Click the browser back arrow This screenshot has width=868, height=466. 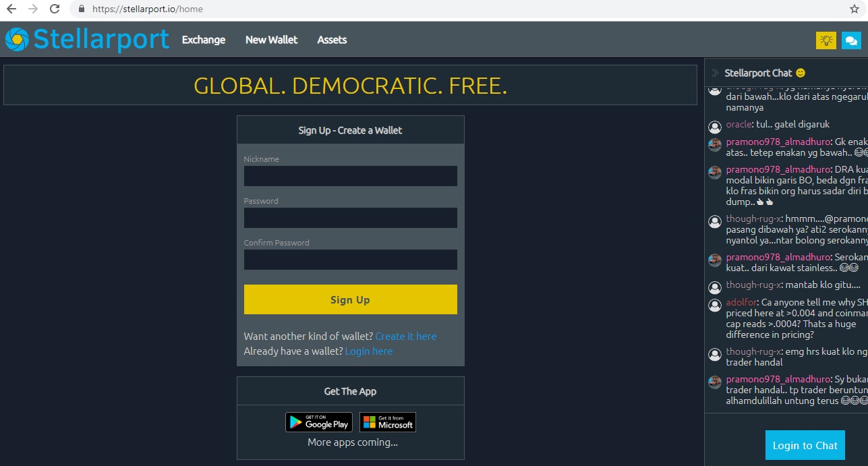pyautogui.click(x=11, y=9)
